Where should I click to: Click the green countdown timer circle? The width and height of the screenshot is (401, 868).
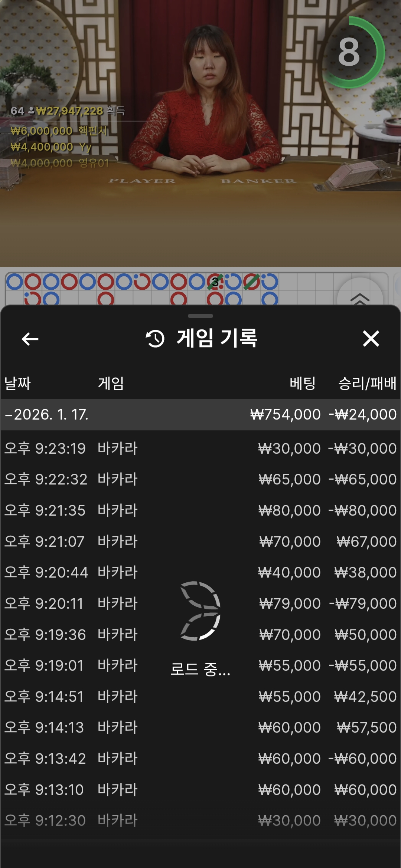pos(349,52)
